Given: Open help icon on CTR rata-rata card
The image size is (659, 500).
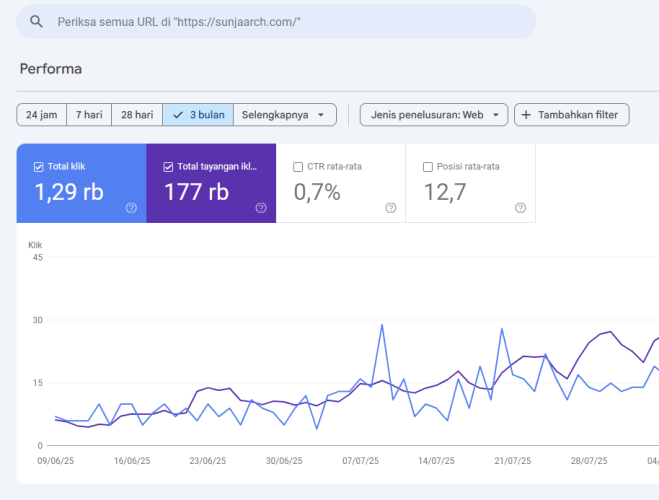Looking at the screenshot, I should tap(391, 208).
